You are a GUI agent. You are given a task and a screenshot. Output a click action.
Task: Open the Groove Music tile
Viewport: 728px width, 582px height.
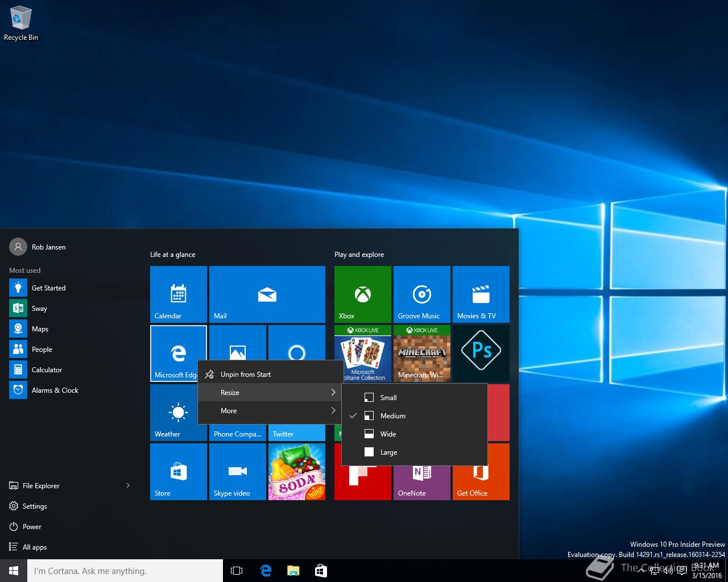[x=422, y=294]
